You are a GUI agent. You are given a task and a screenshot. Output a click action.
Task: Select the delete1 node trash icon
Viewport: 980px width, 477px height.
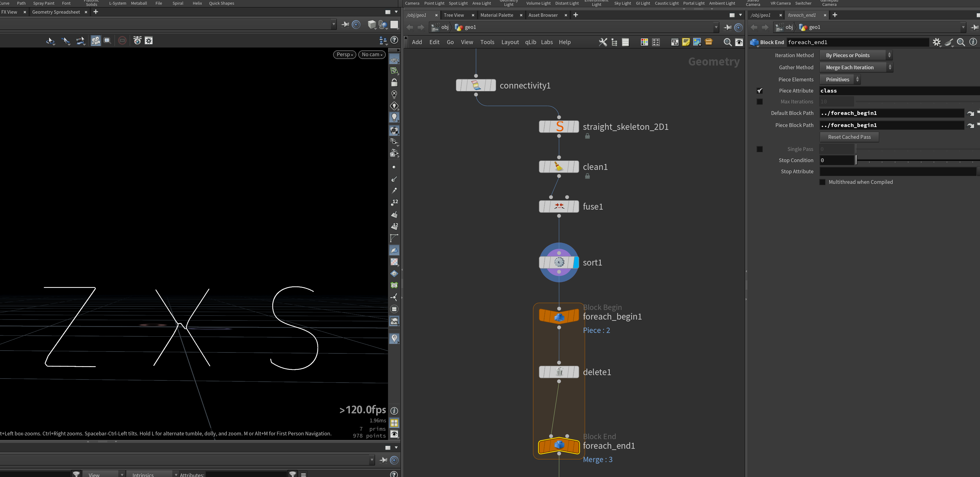pyautogui.click(x=559, y=372)
